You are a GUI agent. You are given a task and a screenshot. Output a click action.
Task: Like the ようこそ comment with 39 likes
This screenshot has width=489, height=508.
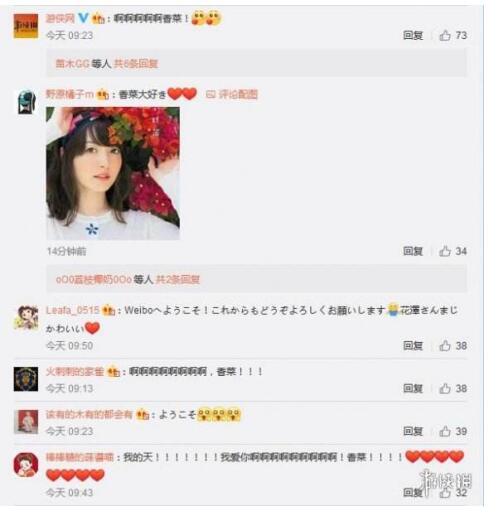(445, 431)
